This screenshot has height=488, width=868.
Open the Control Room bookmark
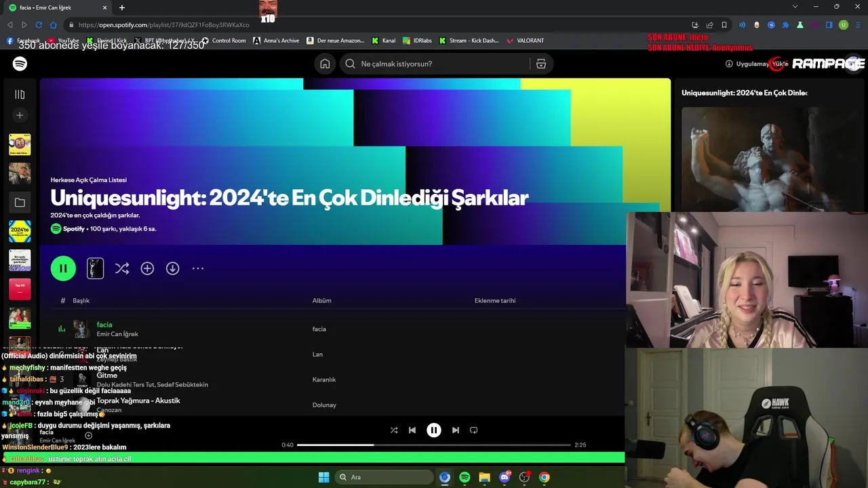(223, 41)
